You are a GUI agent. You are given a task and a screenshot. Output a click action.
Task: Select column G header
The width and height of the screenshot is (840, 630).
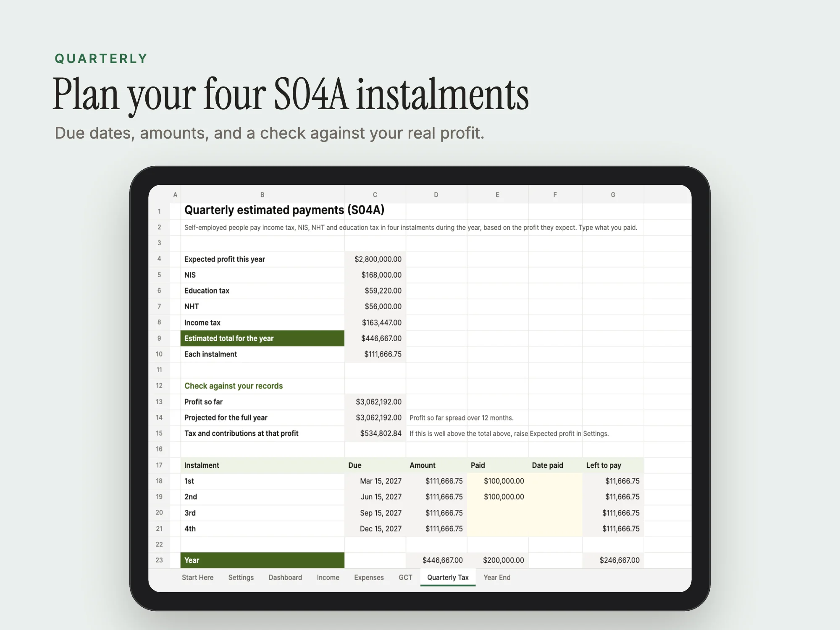613,195
